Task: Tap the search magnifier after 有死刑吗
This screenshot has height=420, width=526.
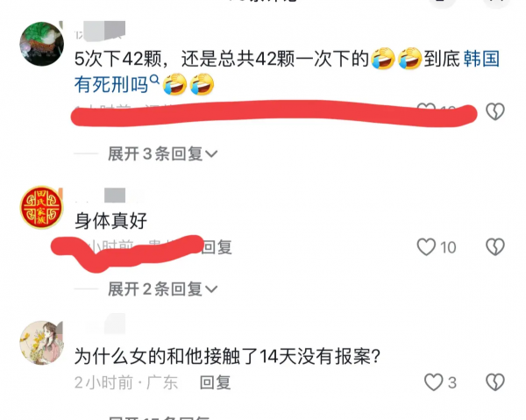Action: coord(154,80)
